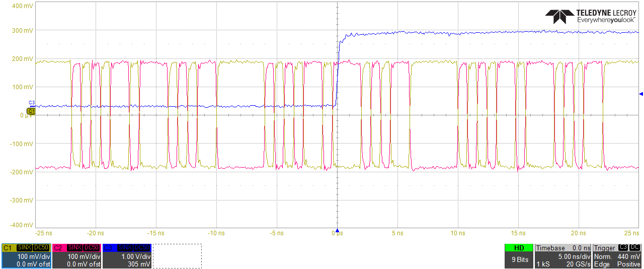This screenshot has height=269, width=644.
Task: Select the blue C3 trace label marker
Action: pos(32,102)
